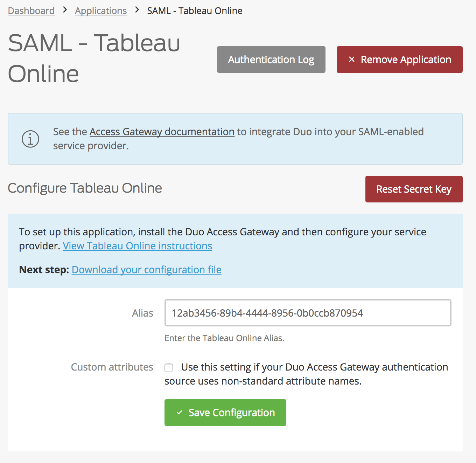This screenshot has height=463, width=476.
Task: Open the Dashboard breadcrumb link
Action: coord(31,11)
